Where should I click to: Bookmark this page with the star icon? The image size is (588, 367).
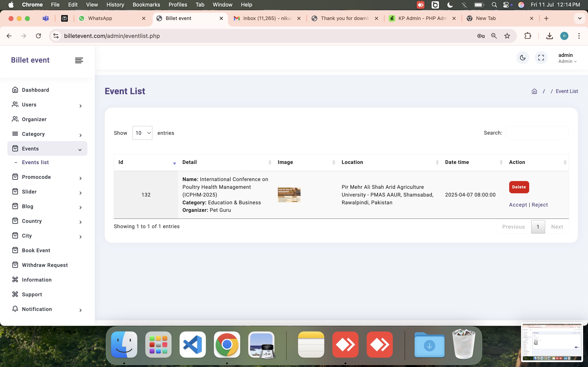(507, 36)
